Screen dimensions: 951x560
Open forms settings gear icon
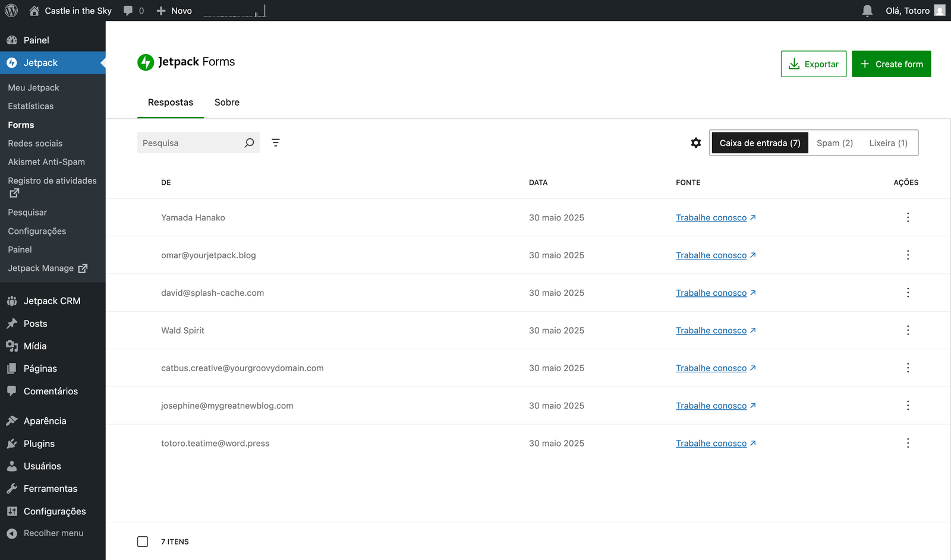click(x=696, y=143)
